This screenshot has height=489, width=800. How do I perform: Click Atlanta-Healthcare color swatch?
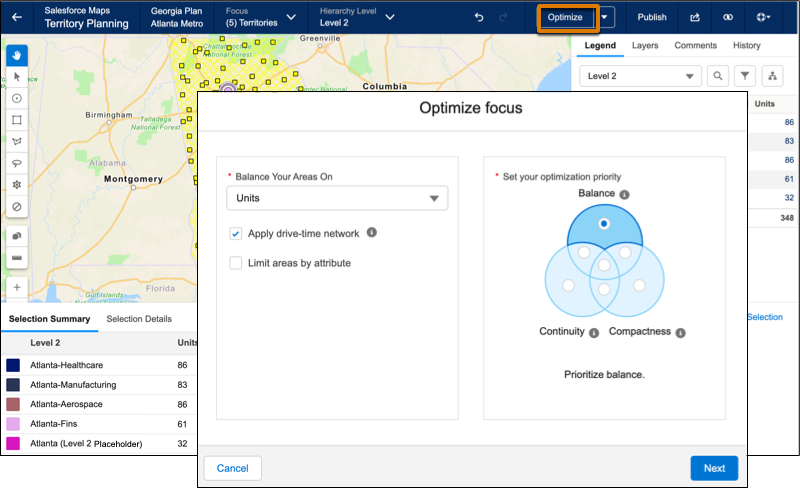(13, 365)
